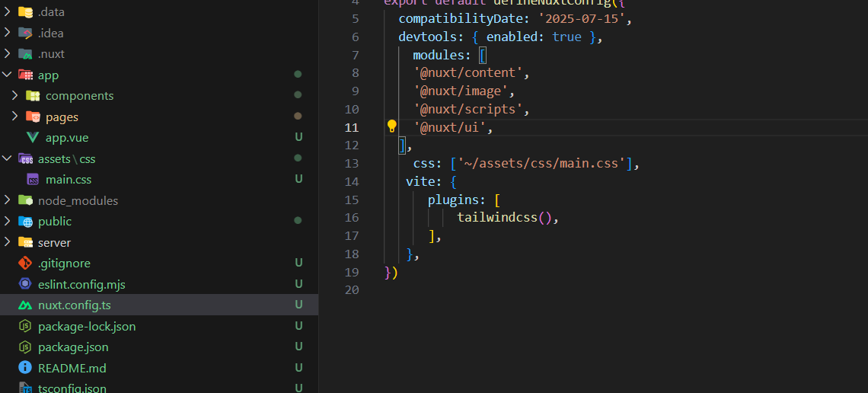The width and height of the screenshot is (868, 393).
Task: Click the '@nuxt/scripts' string
Action: pos(468,109)
